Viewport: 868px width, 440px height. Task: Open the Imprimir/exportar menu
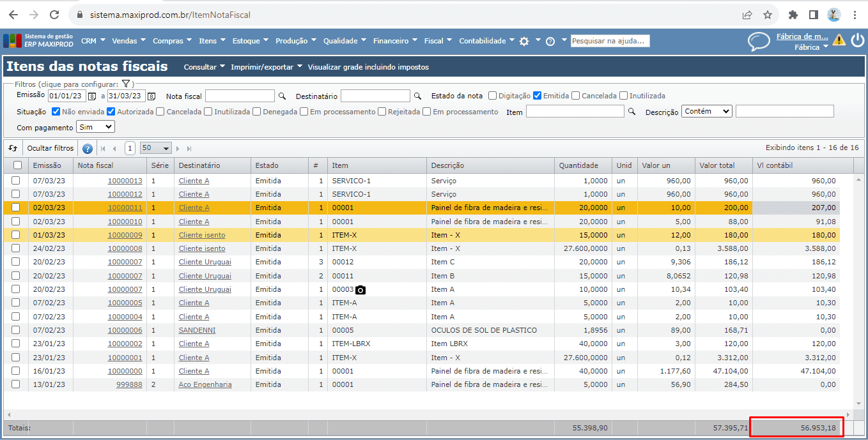pyautogui.click(x=266, y=67)
